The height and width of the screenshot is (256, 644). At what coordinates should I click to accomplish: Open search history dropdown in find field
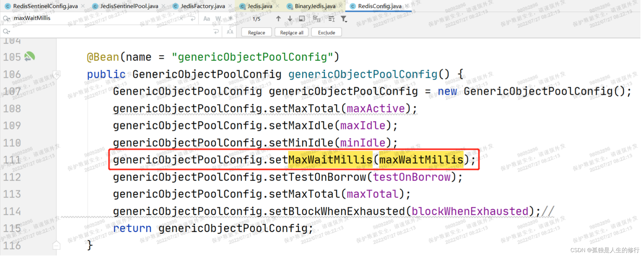coord(6,18)
